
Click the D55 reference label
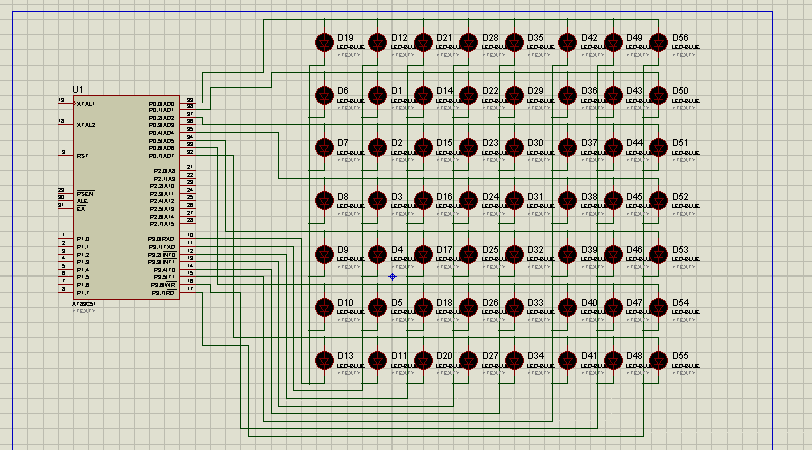(680, 356)
